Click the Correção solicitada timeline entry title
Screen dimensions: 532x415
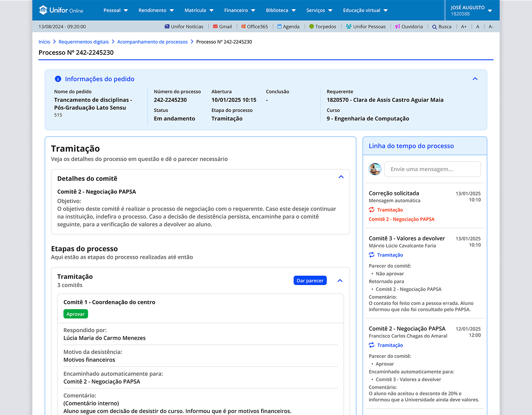point(394,193)
